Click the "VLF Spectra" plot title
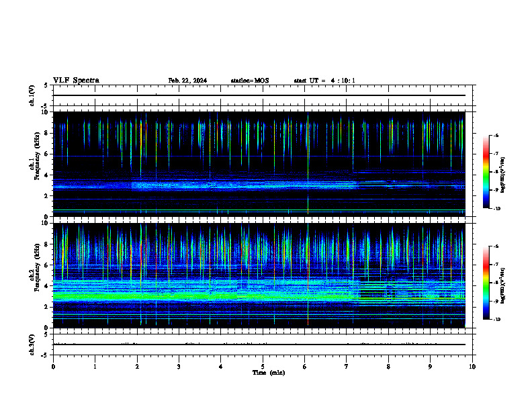This screenshot has width=532, height=411. pyautogui.click(x=76, y=81)
